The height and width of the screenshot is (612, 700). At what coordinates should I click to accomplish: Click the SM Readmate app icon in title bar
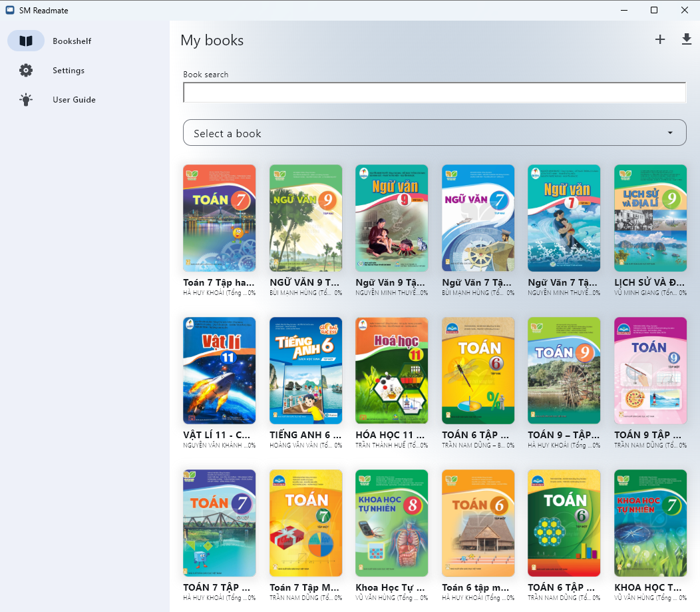[x=10, y=10]
